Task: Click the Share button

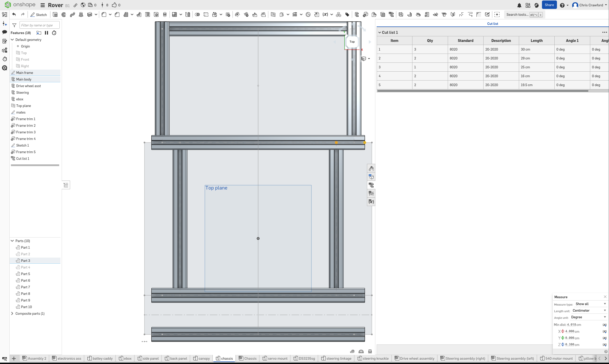Action: (x=549, y=5)
